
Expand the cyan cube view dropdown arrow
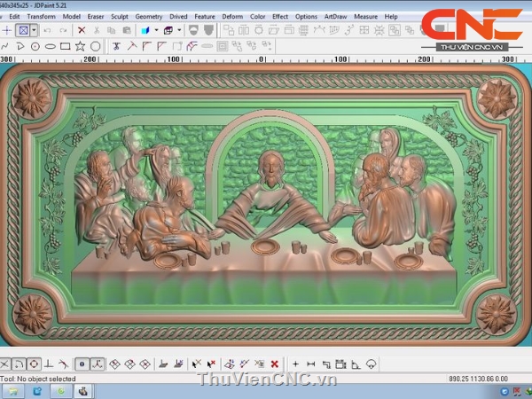click(x=156, y=30)
